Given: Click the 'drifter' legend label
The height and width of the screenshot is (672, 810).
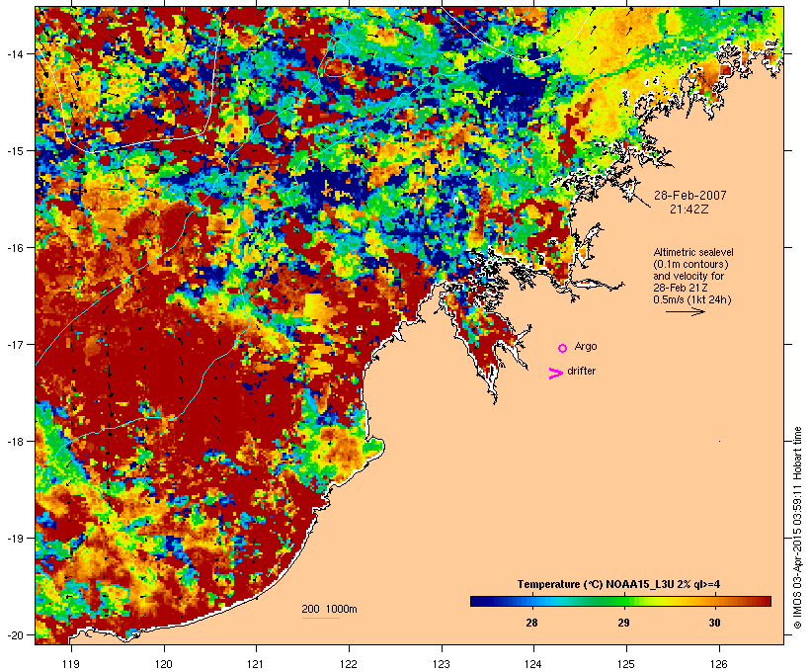Looking at the screenshot, I should [581, 371].
